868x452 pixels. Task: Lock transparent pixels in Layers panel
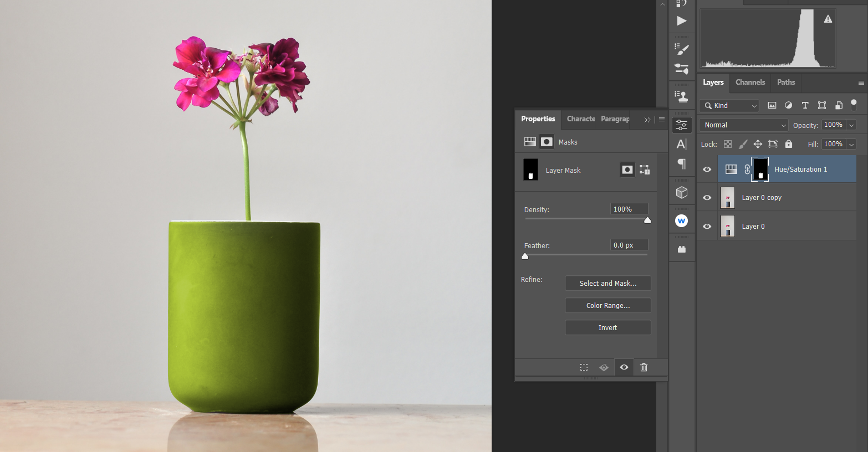(x=728, y=144)
